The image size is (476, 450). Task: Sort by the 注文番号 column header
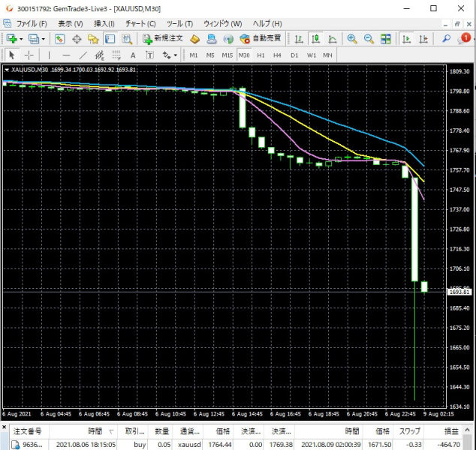[29, 431]
